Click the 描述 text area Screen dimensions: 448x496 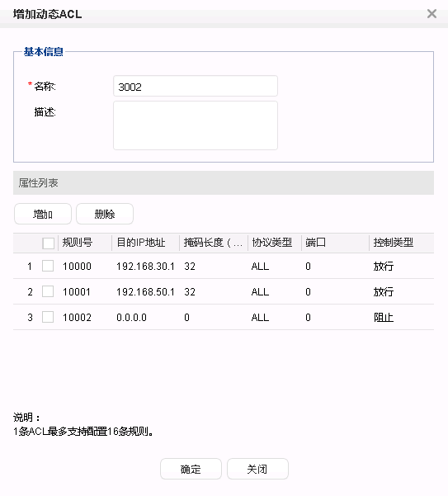[x=196, y=125]
